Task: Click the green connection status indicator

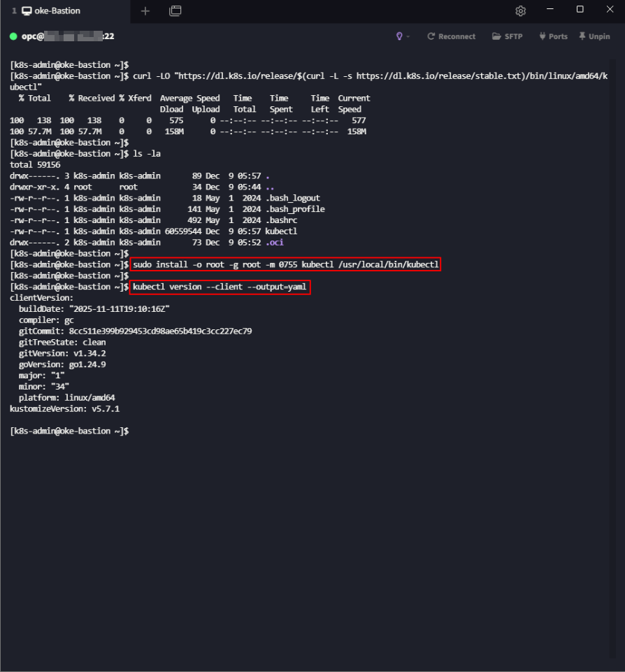Action: [x=13, y=36]
